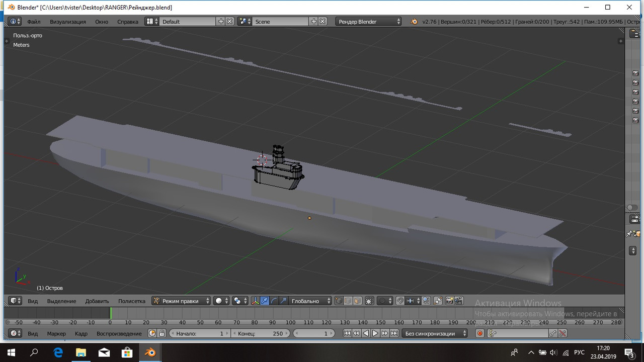Select the rotate manipulator arc icon
The height and width of the screenshot is (362, 644).
click(274, 301)
